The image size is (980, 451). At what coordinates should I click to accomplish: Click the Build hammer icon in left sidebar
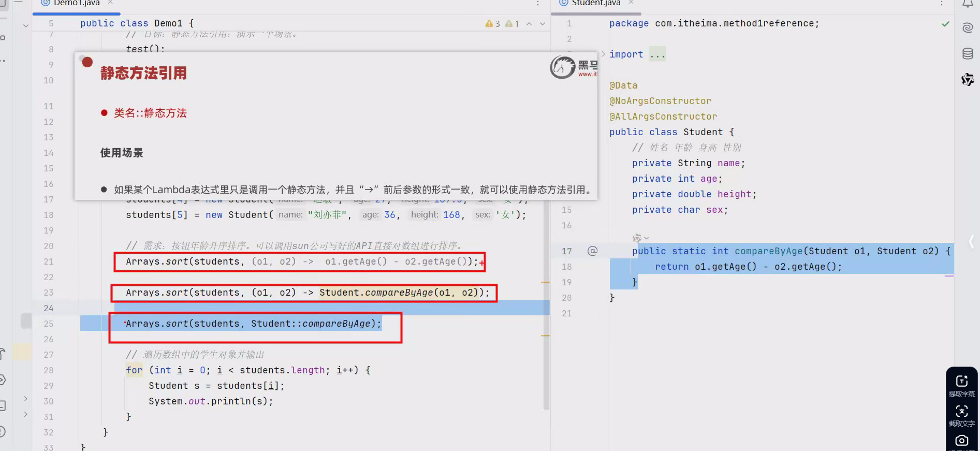click(x=2, y=354)
